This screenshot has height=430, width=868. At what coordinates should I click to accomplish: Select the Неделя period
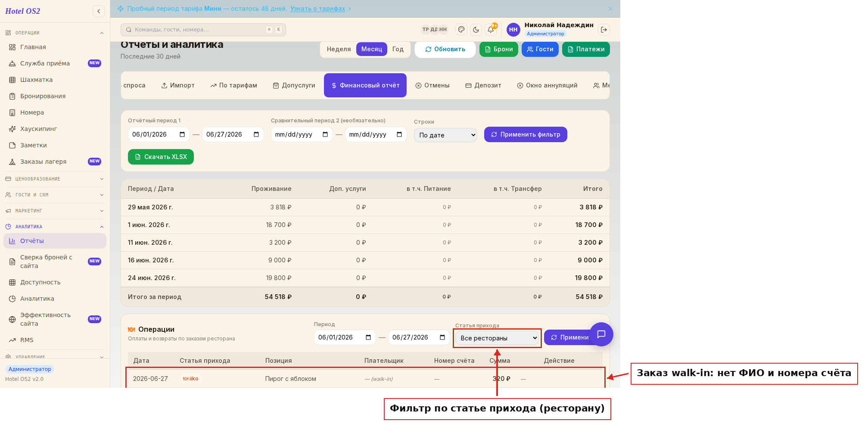[x=339, y=49]
